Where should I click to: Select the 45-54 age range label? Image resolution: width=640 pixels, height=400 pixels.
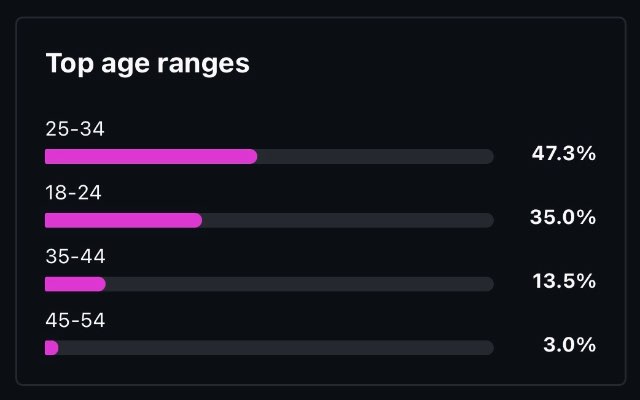click(75, 320)
